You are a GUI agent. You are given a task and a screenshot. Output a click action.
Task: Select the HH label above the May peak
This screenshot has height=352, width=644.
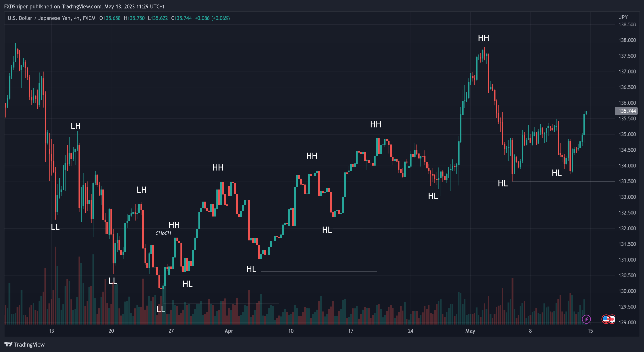483,38
